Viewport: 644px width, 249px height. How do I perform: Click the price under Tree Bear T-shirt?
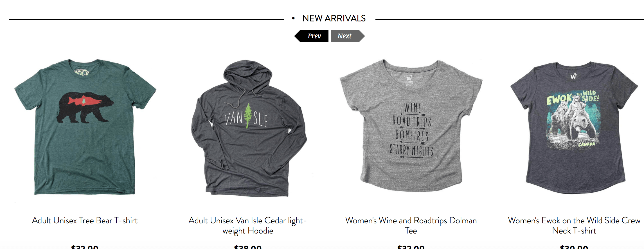click(85, 247)
